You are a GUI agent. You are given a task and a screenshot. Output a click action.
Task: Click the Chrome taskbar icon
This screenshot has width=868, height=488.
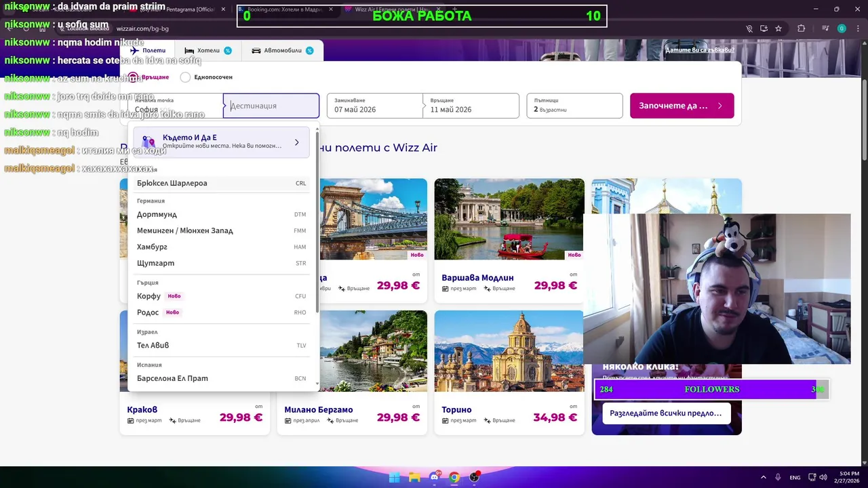pyautogui.click(x=454, y=477)
